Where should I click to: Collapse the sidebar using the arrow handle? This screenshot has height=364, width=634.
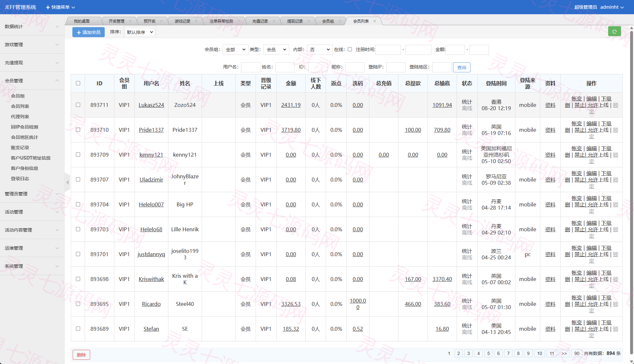(67, 182)
